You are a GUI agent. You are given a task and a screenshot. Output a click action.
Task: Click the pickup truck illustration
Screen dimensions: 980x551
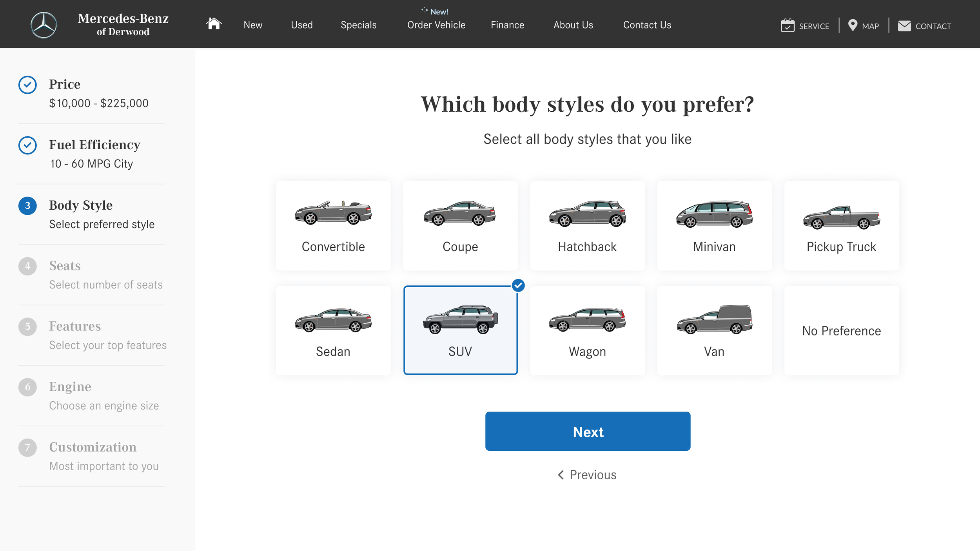click(x=841, y=217)
